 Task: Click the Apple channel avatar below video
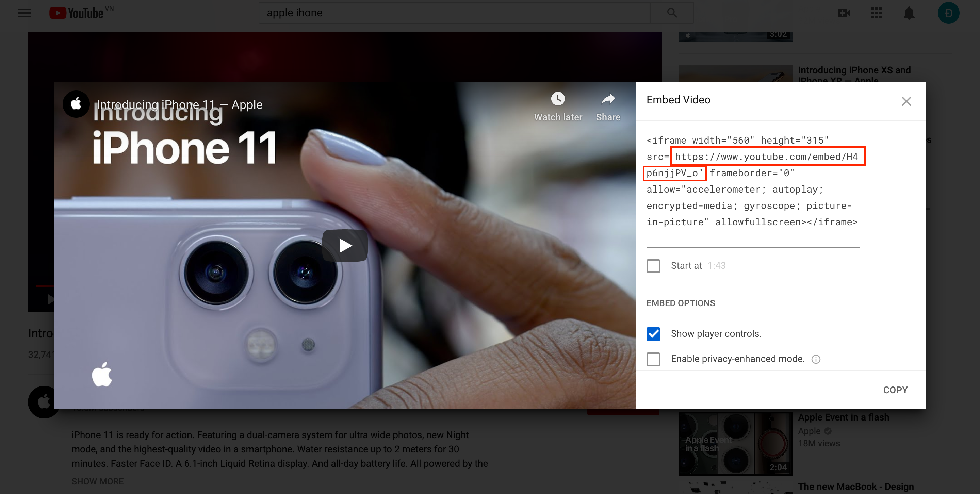42,402
